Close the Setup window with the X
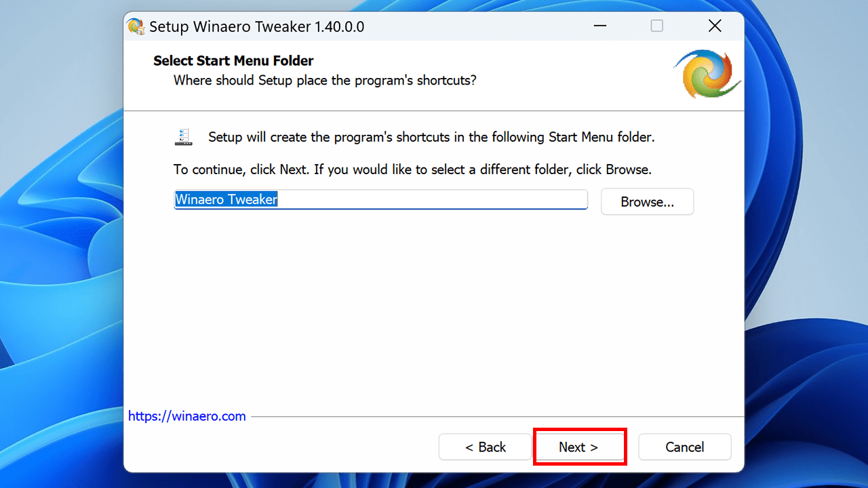Viewport: 868px width, 488px height. click(714, 26)
